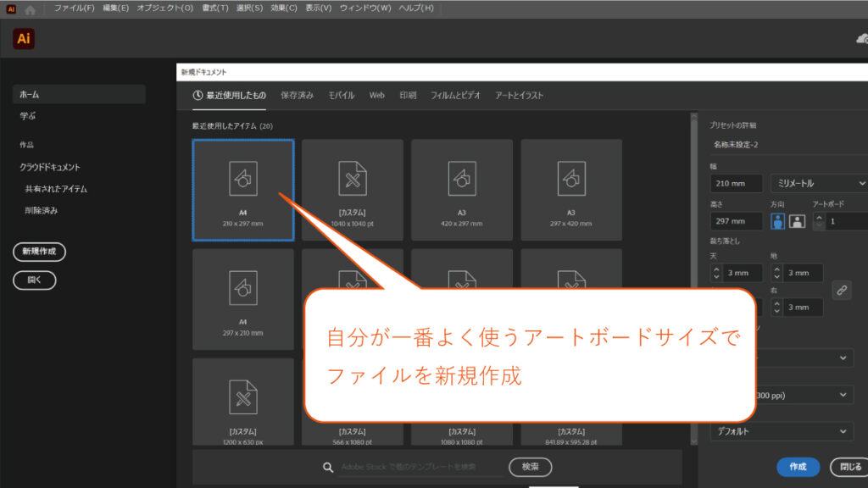
Task: Click the Illustrator Ai logo
Action: point(23,39)
